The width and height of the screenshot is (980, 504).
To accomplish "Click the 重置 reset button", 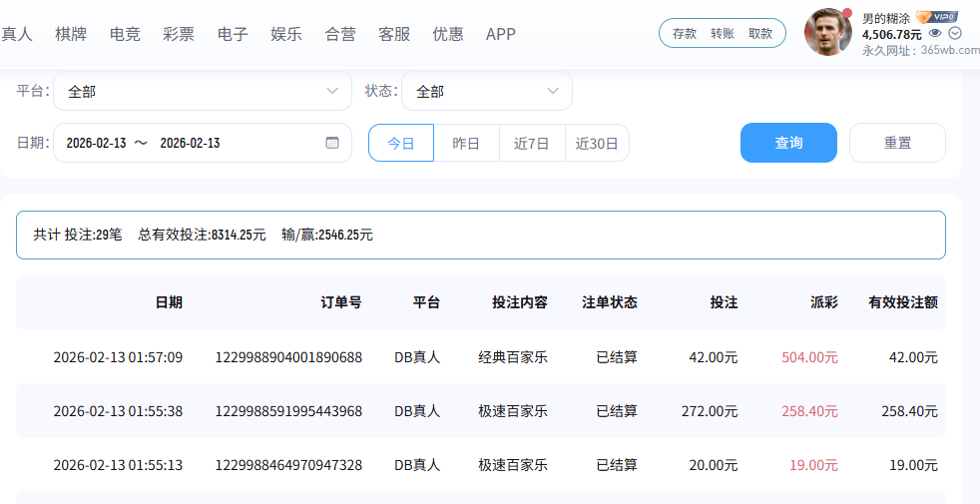I will coord(897,143).
